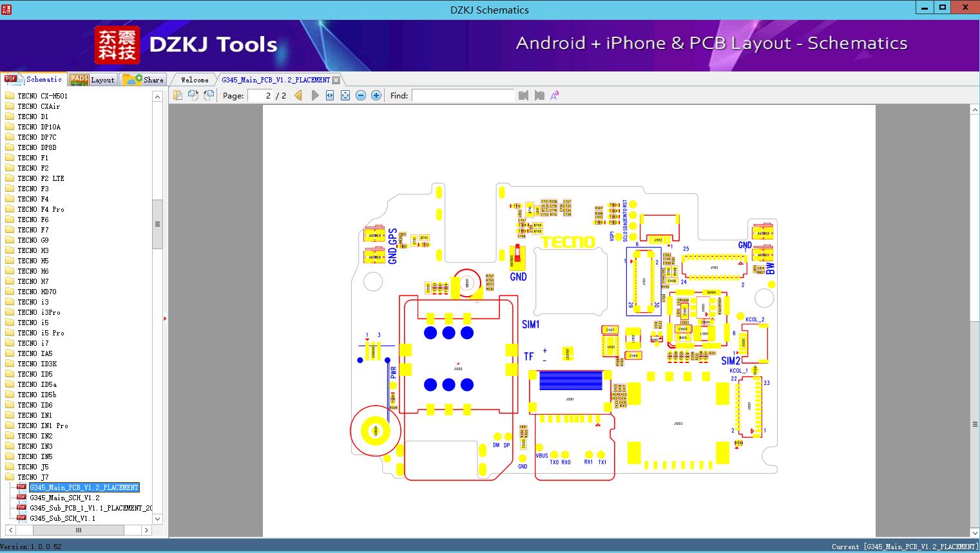Screen dimensions: 980x553
Task: Open the TECNO CX-H501 folder
Action: 43,96
